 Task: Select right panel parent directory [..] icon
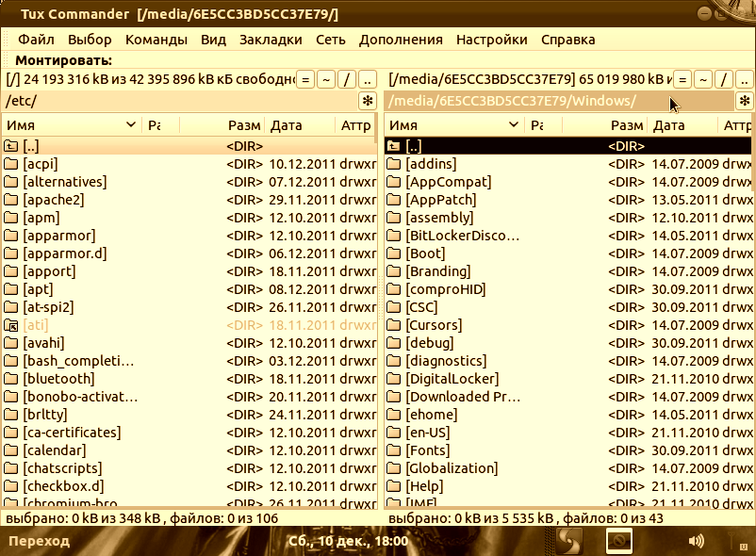pos(393,146)
